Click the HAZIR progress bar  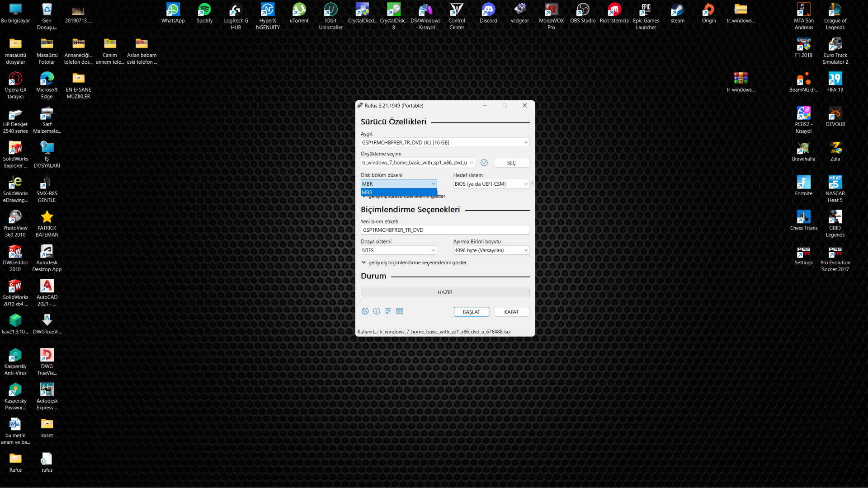(445, 292)
